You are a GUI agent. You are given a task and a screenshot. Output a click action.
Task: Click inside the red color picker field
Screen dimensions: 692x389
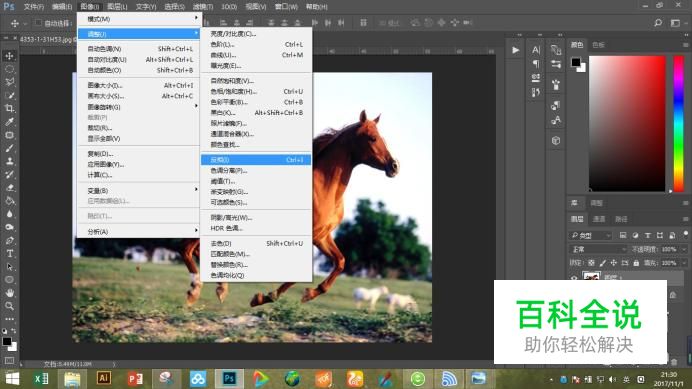[627, 123]
